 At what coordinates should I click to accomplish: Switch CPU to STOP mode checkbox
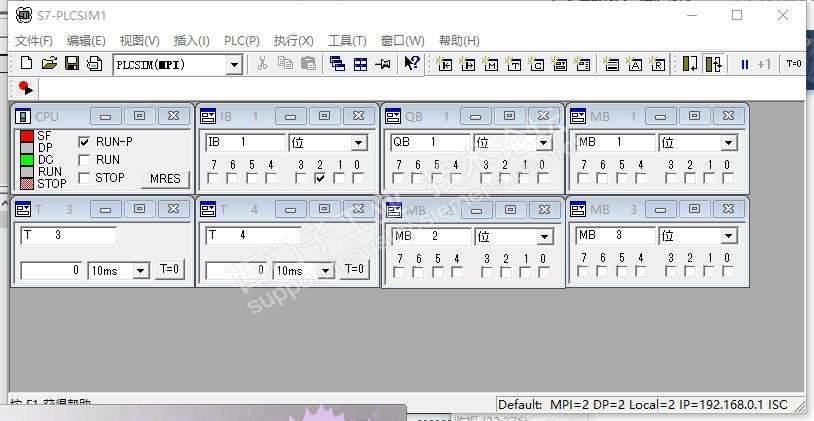click(x=84, y=178)
